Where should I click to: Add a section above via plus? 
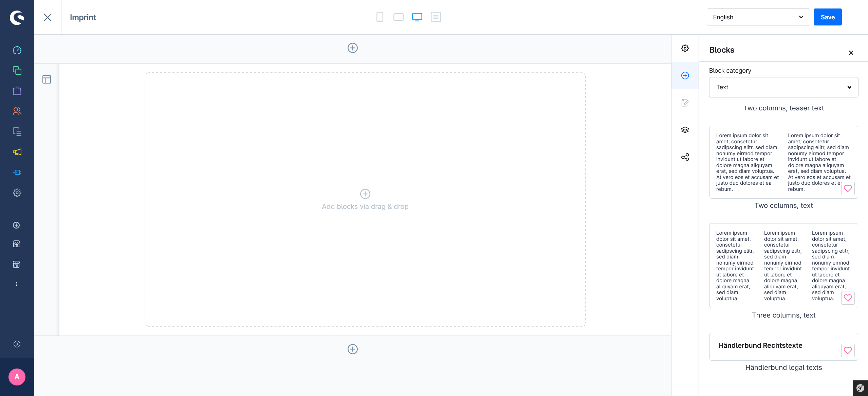(353, 48)
